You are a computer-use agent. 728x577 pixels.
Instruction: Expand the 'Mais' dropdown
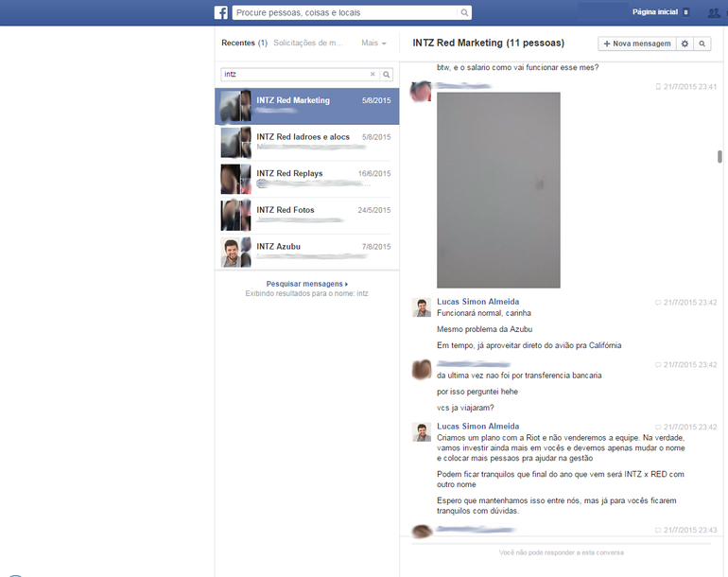373,43
